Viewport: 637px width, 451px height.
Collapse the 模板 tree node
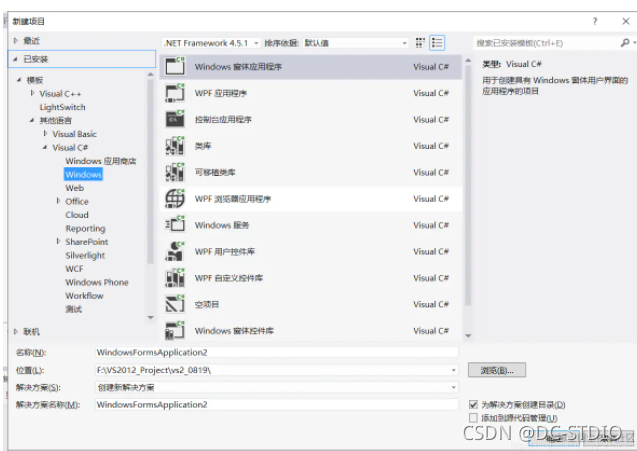click(19, 80)
